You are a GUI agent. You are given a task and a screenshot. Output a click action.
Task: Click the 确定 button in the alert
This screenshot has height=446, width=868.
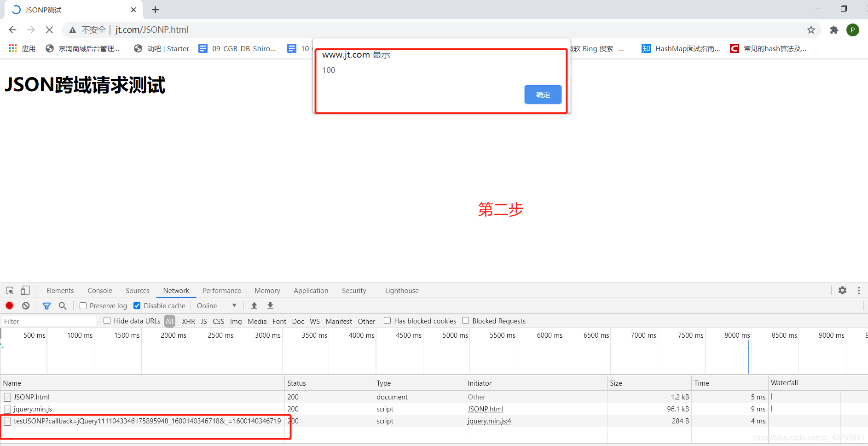543,94
